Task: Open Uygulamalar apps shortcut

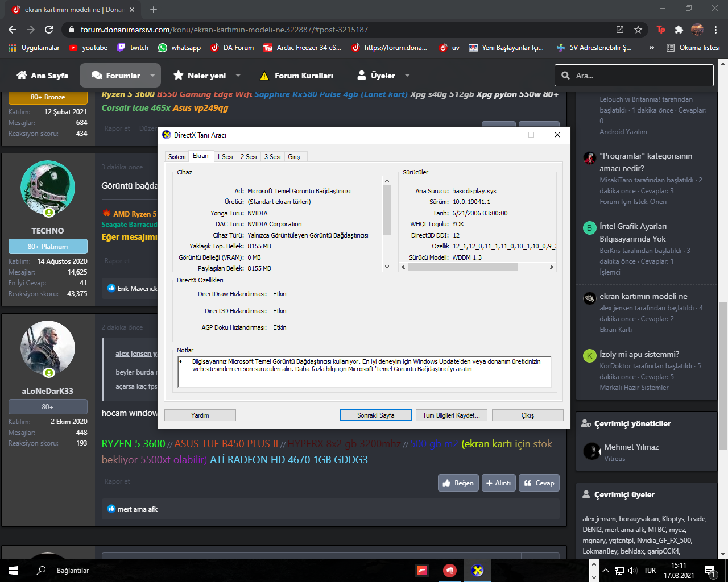Action: click(34, 48)
